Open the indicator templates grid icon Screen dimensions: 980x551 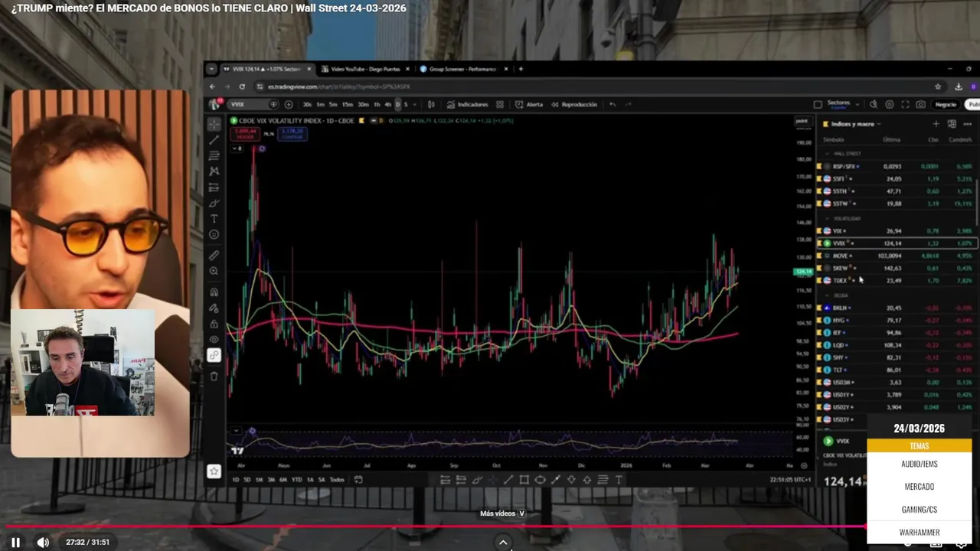pyautogui.click(x=500, y=104)
